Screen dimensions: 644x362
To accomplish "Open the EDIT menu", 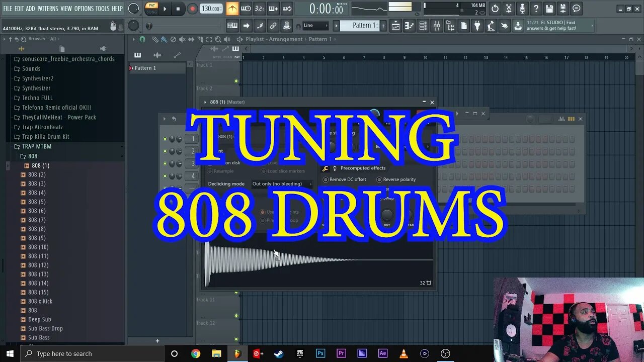I will coord(19,9).
